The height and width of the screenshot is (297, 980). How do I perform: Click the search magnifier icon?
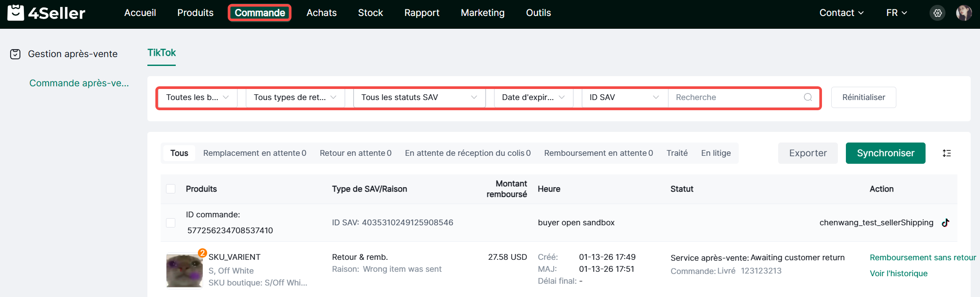[x=808, y=97]
